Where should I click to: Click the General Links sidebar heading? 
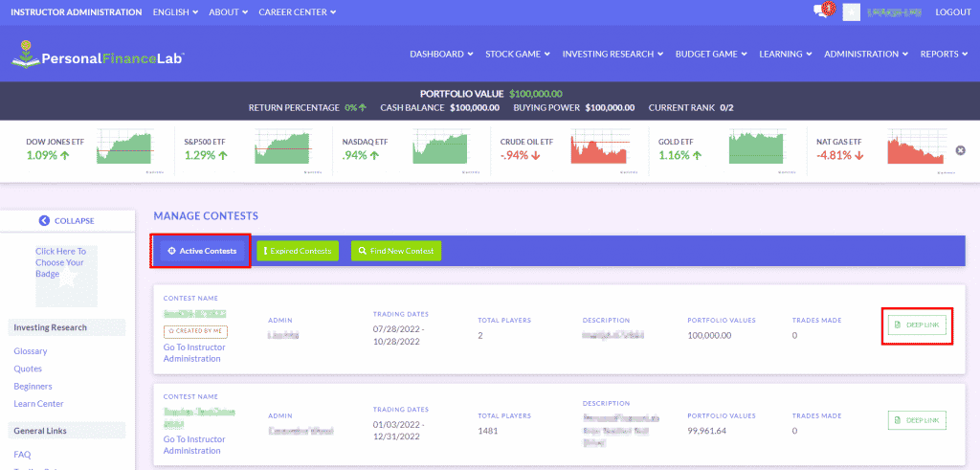40,431
